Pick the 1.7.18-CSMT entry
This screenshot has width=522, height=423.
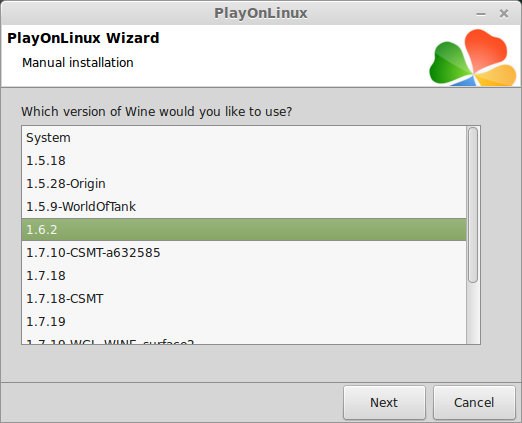click(244, 299)
